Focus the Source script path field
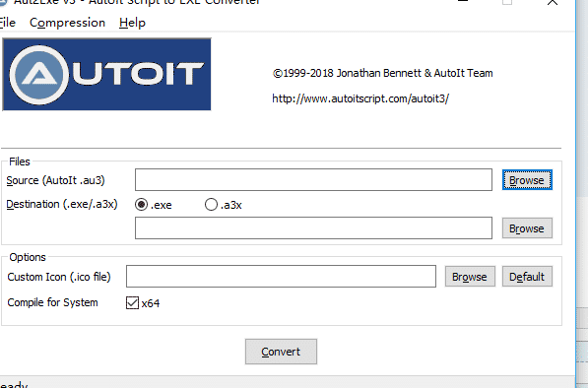The width and height of the screenshot is (588, 388). tap(313, 180)
